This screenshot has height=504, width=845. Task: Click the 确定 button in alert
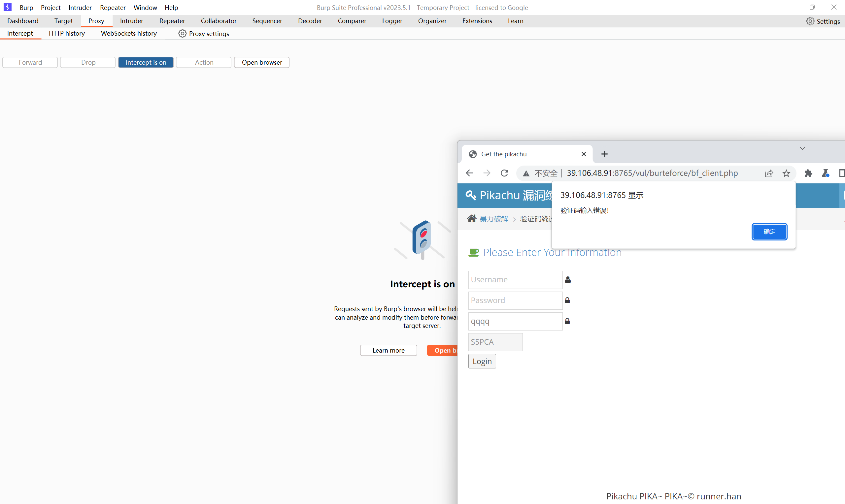tap(769, 232)
